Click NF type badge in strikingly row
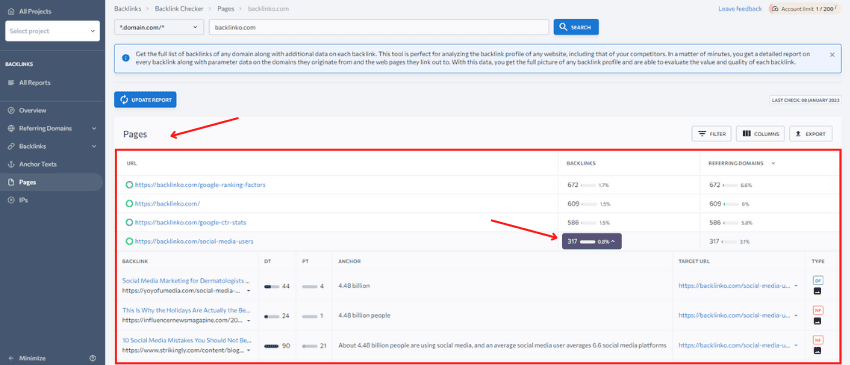Image resolution: width=850 pixels, height=365 pixels. 817,340
